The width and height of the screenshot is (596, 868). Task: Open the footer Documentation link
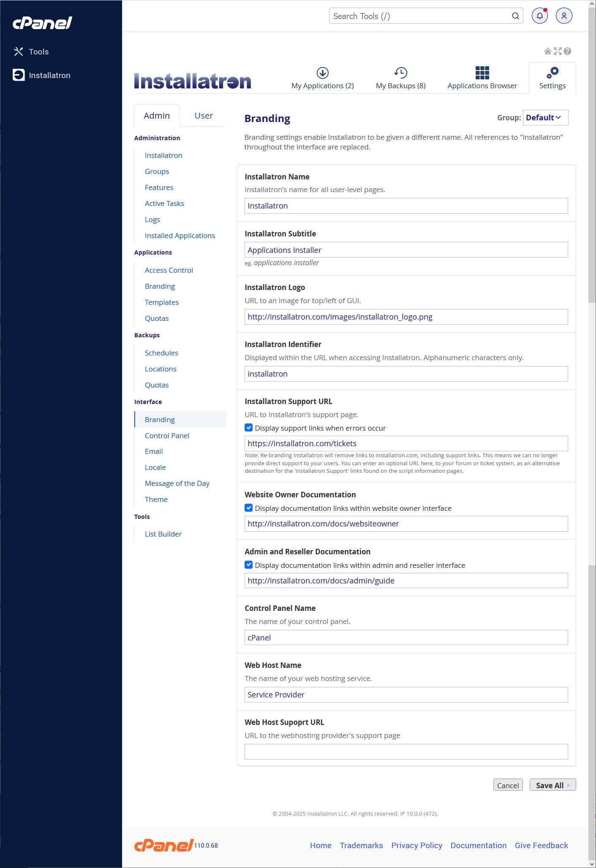point(478,845)
